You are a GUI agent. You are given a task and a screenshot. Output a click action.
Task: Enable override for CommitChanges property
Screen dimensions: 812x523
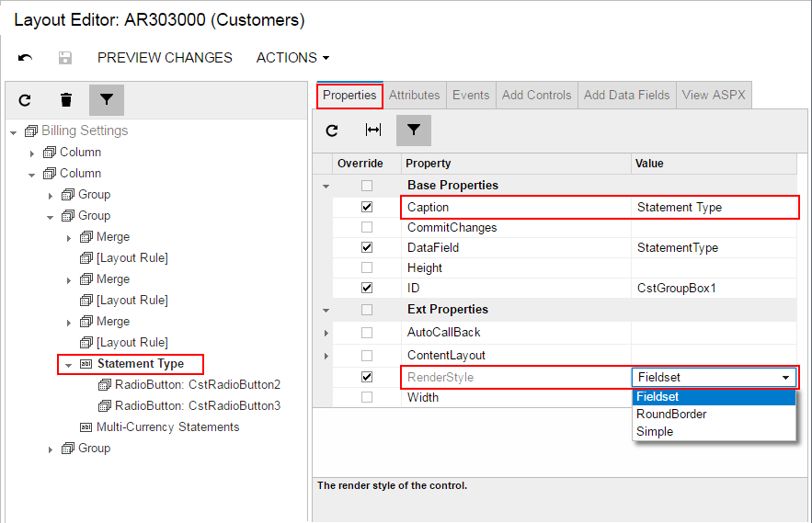tap(367, 227)
